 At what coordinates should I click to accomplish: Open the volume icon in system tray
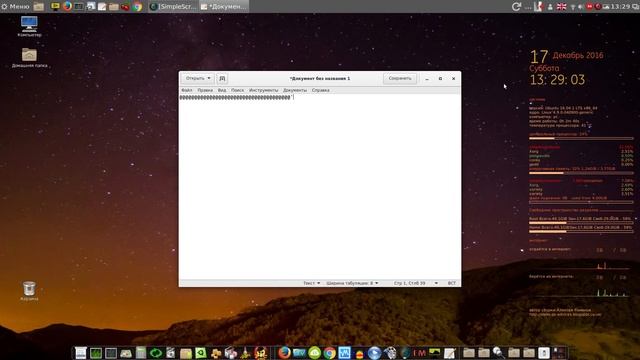pos(580,7)
